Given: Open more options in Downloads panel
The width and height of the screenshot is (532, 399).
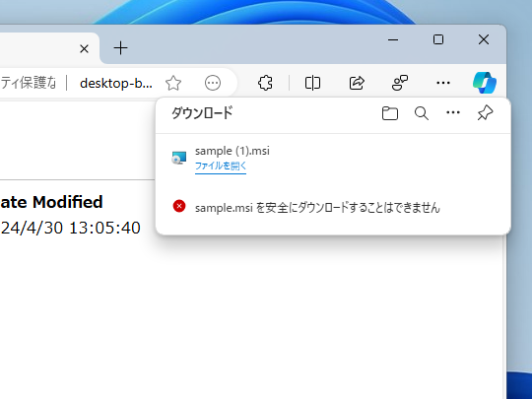Looking at the screenshot, I should click(453, 112).
